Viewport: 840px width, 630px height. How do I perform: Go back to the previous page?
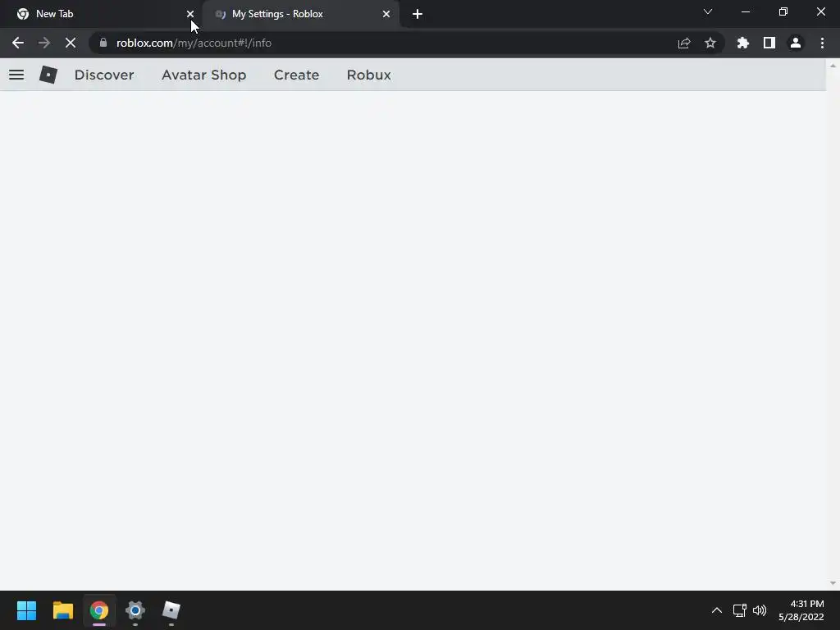pyautogui.click(x=18, y=43)
